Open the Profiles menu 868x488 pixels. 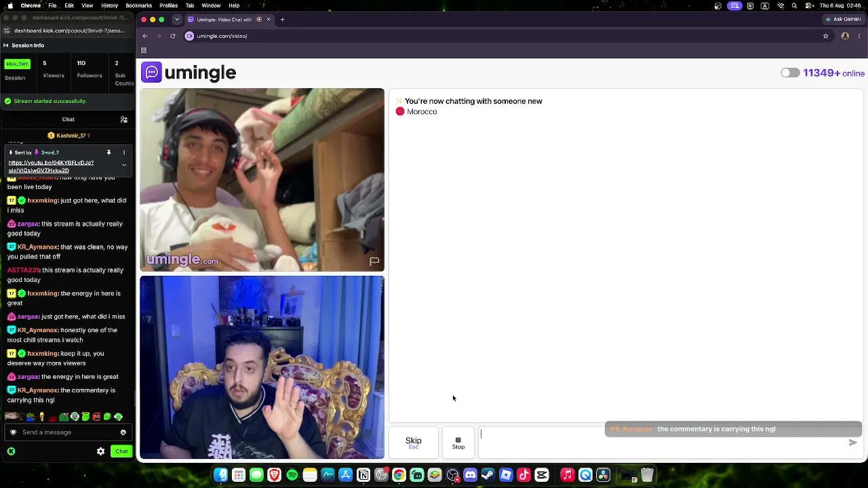pos(169,5)
